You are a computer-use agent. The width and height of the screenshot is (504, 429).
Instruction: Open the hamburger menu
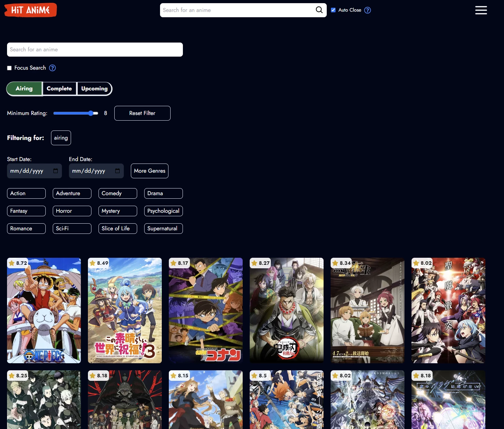(x=481, y=10)
